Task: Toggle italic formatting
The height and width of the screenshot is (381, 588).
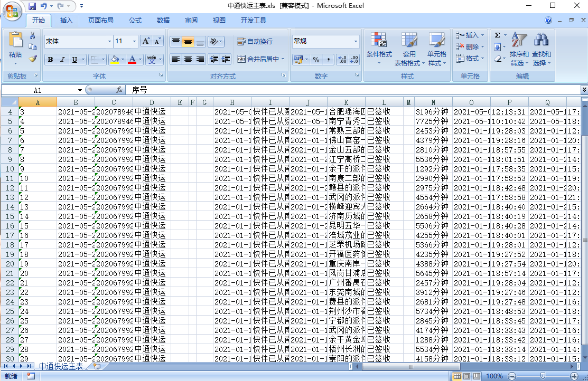Action: 62,60
